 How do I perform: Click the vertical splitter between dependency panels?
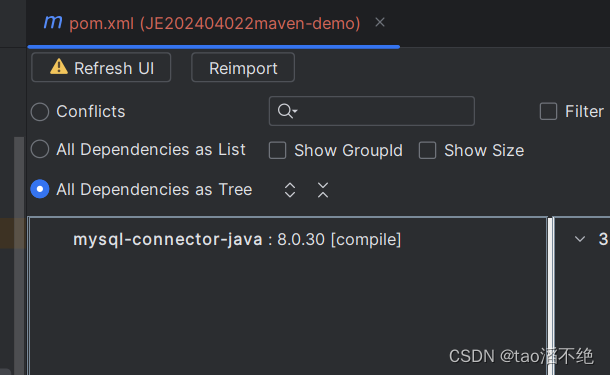[550, 296]
